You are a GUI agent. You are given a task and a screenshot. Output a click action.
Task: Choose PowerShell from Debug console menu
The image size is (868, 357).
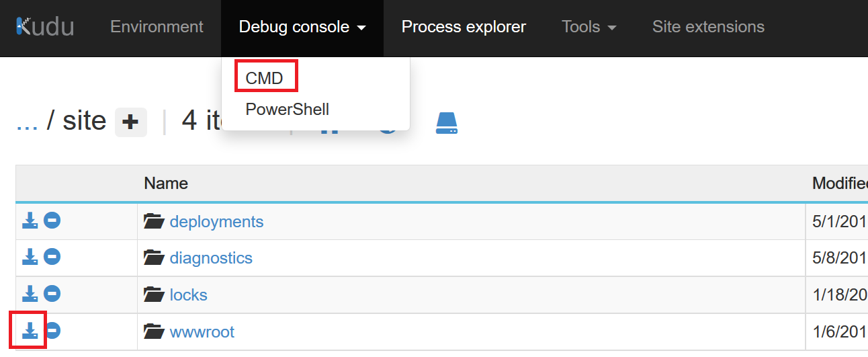287,109
